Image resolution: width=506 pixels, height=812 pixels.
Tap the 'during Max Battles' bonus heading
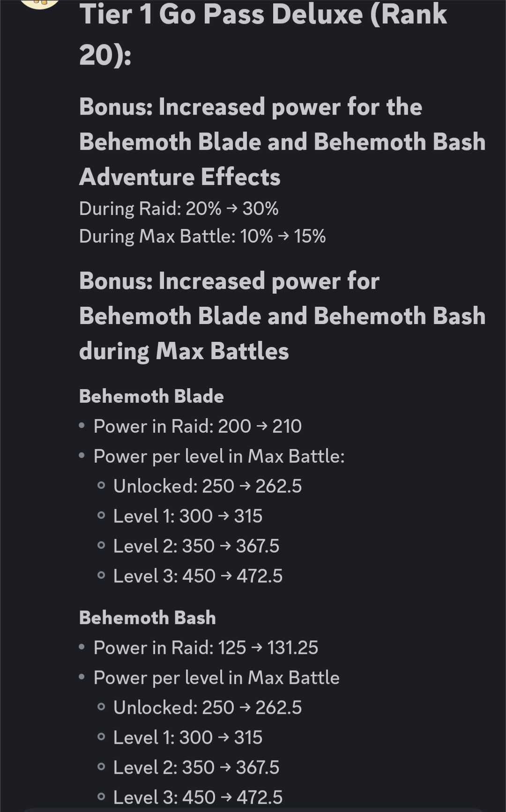(x=282, y=316)
